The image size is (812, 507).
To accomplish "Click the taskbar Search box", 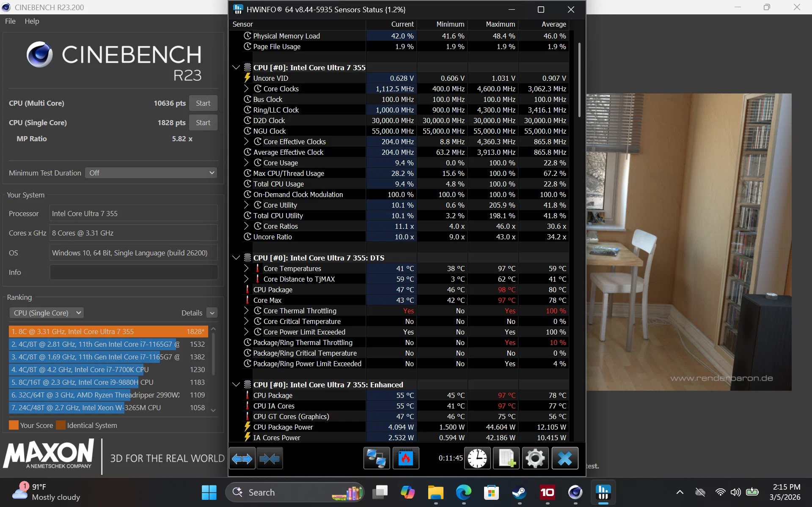I will point(295,492).
